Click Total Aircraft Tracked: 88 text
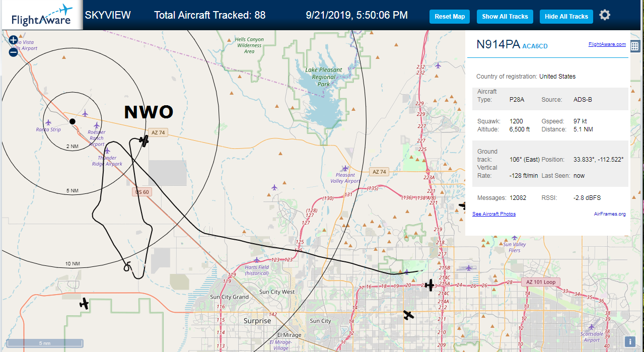 pyautogui.click(x=209, y=15)
